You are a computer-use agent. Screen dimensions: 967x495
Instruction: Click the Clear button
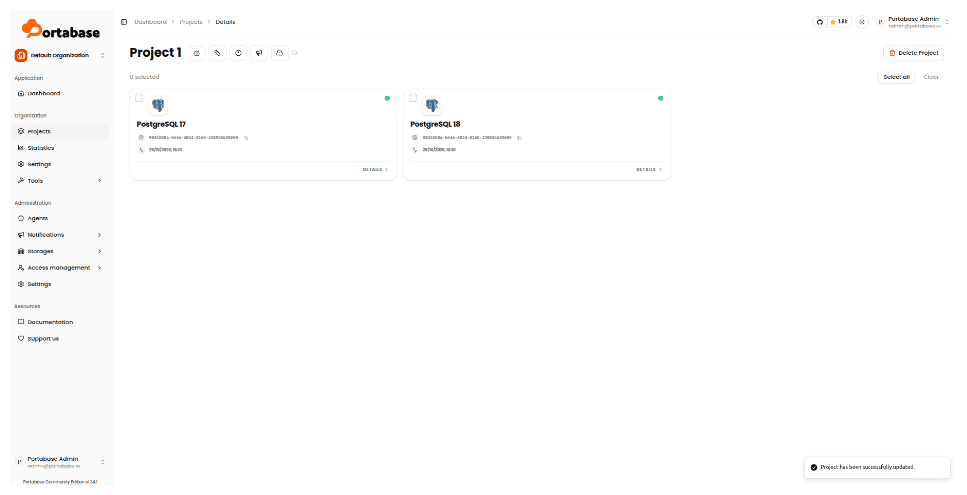pyautogui.click(x=931, y=77)
